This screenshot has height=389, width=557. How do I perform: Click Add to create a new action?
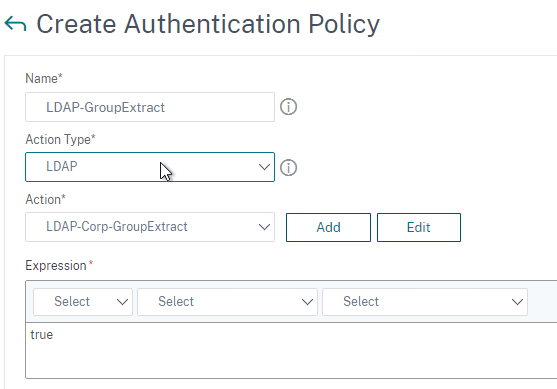(x=328, y=227)
